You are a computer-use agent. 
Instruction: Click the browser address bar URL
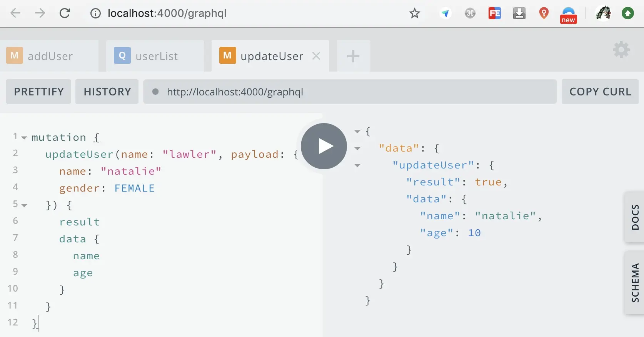pos(167,13)
